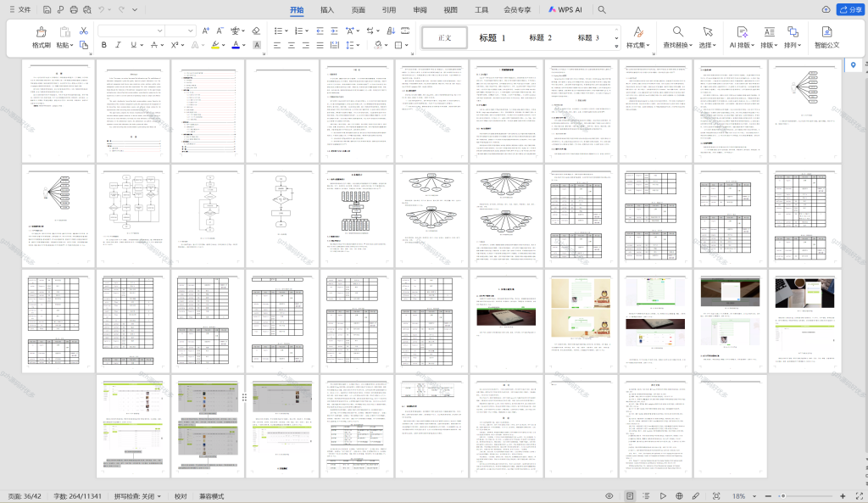Click the 分享 share button
This screenshot has height=503, width=868.
(x=850, y=9)
